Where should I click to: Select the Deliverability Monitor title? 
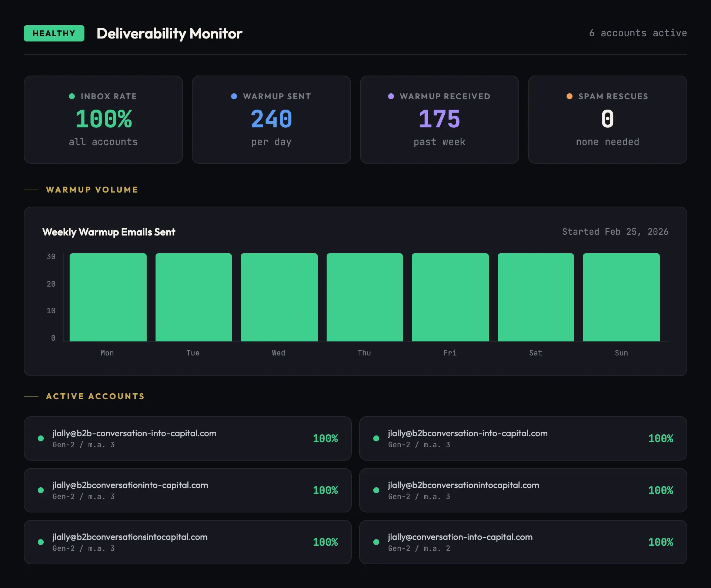tap(170, 34)
